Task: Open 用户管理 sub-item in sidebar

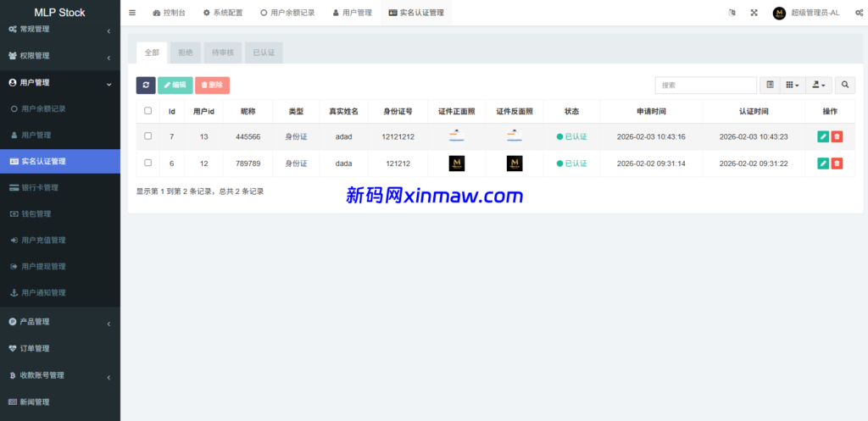Action: tap(60, 135)
